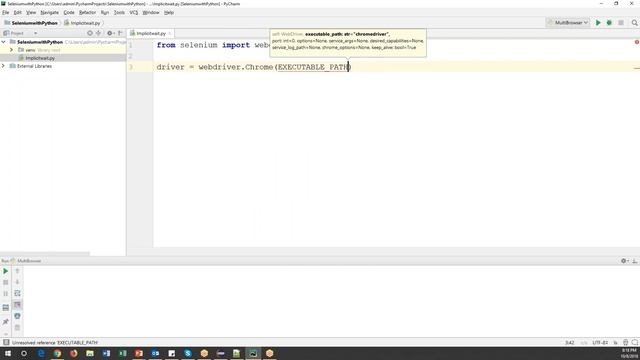Select External Libraries in project tree

click(34, 66)
